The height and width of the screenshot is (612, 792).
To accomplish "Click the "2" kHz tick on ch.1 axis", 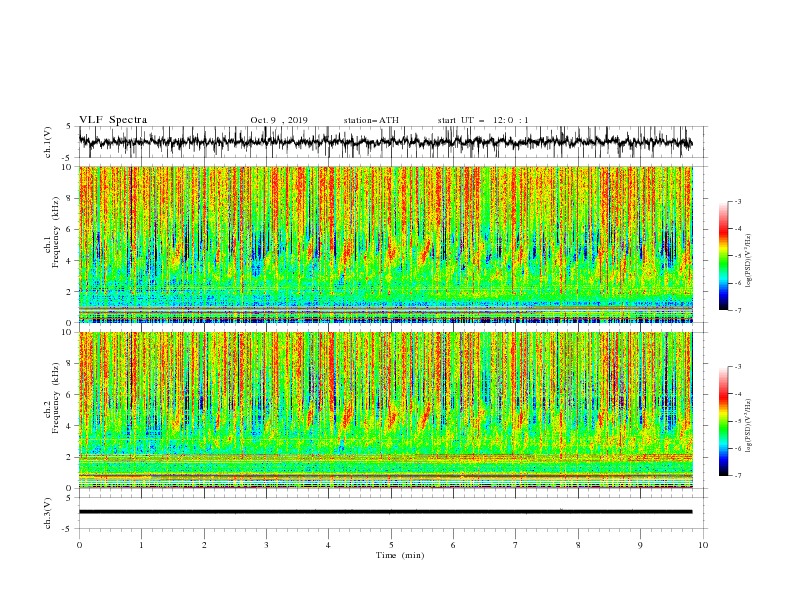I will 70,291.
